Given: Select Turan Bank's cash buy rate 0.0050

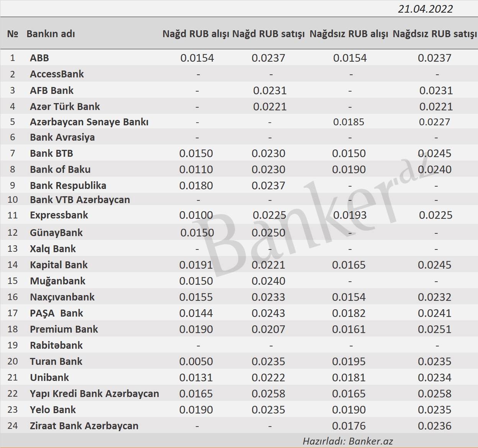Looking at the screenshot, I should 196,361.
